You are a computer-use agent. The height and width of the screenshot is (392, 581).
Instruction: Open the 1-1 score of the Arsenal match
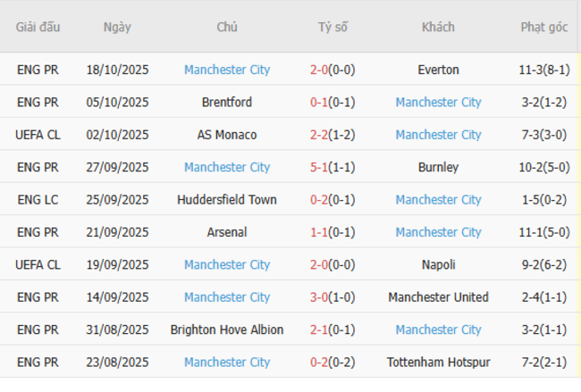[319, 232]
